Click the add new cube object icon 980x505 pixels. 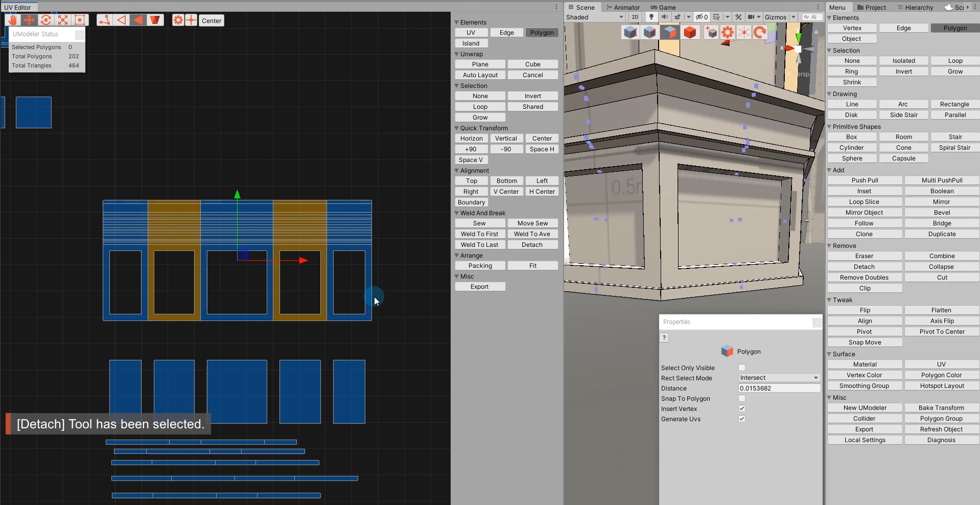tap(711, 33)
